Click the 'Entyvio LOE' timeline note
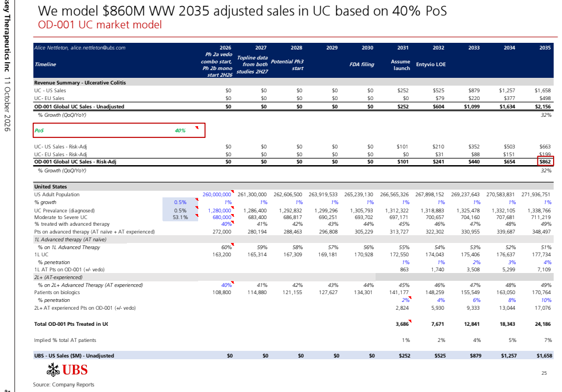562x392 pixels. pos(431,64)
